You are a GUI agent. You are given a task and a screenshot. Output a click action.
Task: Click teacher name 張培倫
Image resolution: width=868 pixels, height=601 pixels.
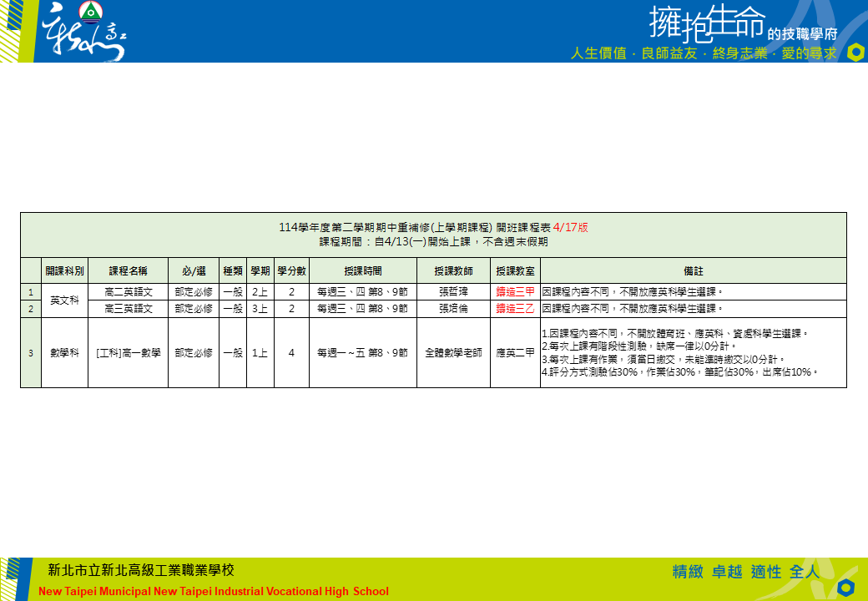pos(453,309)
